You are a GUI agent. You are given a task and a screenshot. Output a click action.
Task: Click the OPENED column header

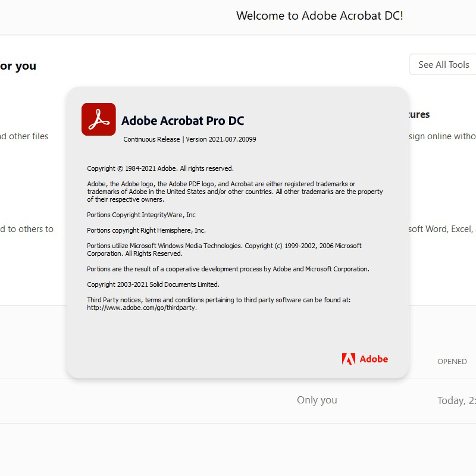click(452, 361)
